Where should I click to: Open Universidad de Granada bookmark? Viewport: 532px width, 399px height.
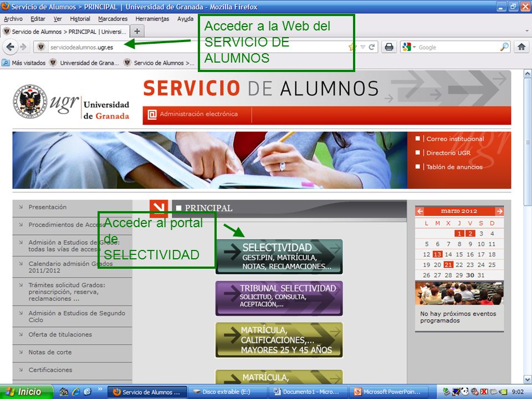(x=84, y=63)
